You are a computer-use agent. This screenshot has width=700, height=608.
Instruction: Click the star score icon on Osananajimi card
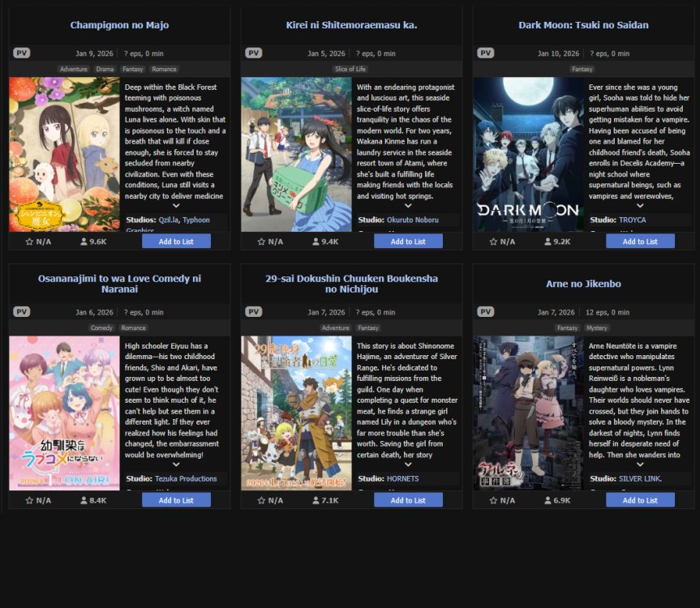(29, 500)
